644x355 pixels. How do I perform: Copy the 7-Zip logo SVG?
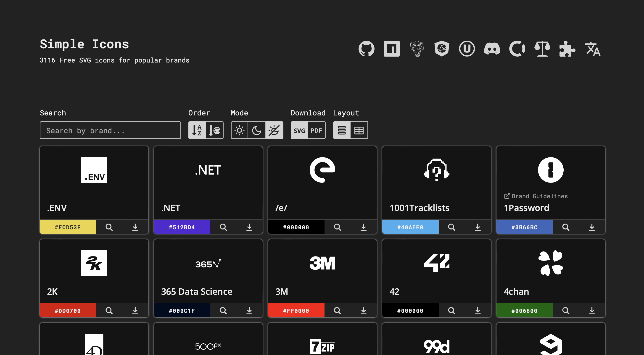tap(322, 346)
